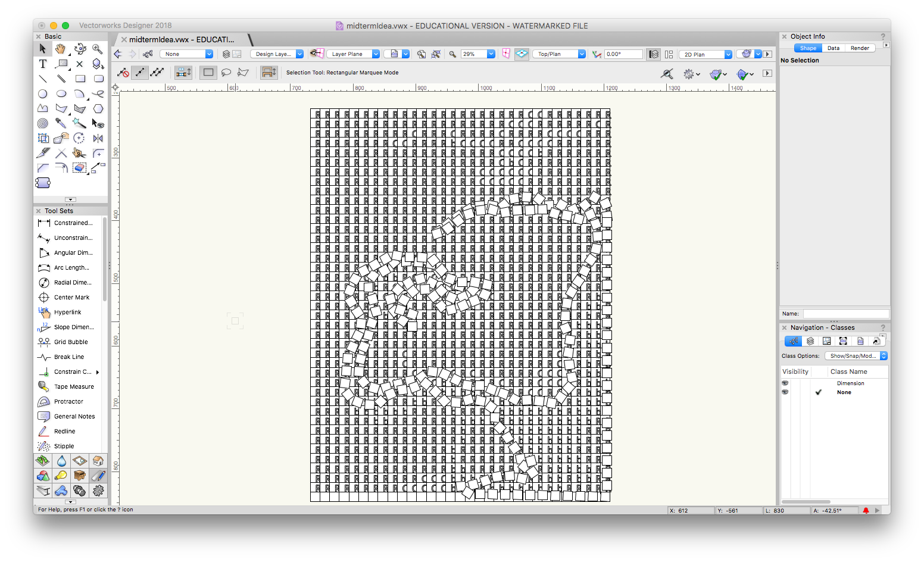Toggle visibility eye for None class
This screenshot has width=924, height=562.
click(785, 392)
